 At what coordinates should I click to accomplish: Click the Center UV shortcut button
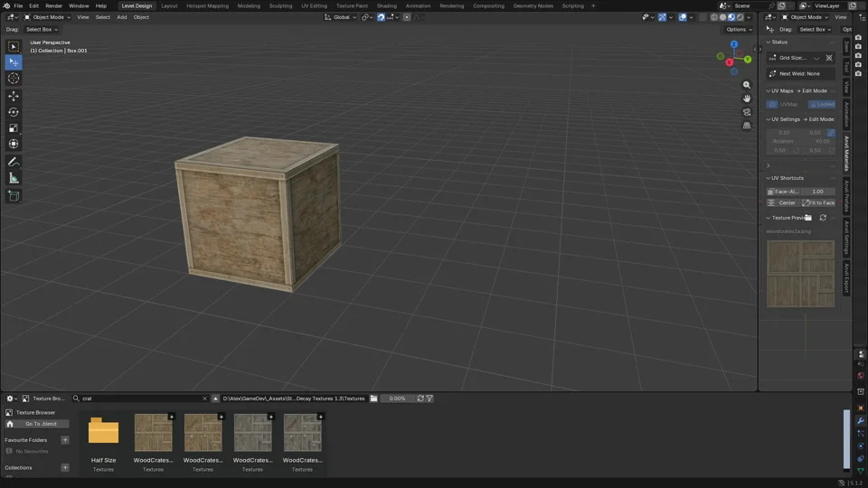tap(783, 203)
